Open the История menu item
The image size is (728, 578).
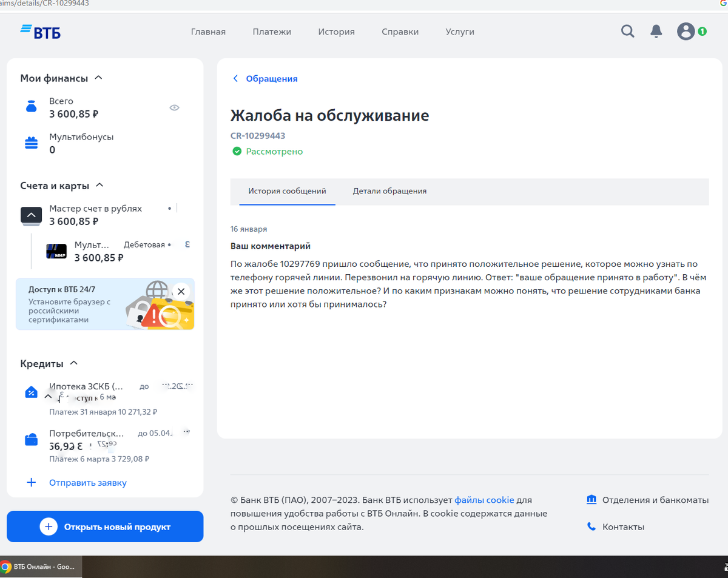(x=336, y=32)
